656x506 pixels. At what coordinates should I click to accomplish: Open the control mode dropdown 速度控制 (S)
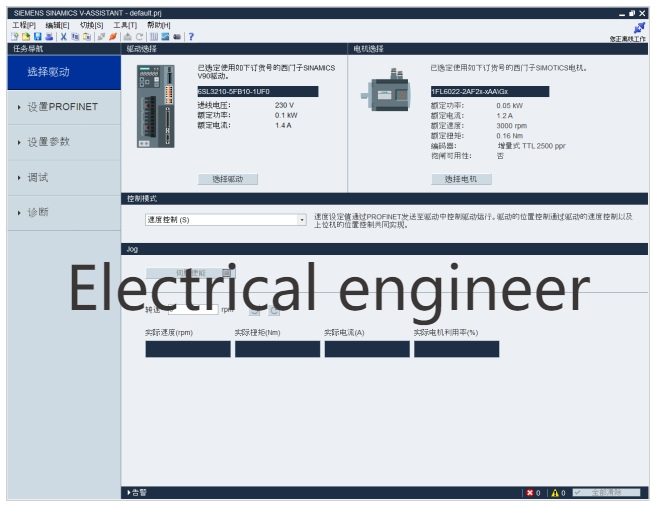[226, 220]
